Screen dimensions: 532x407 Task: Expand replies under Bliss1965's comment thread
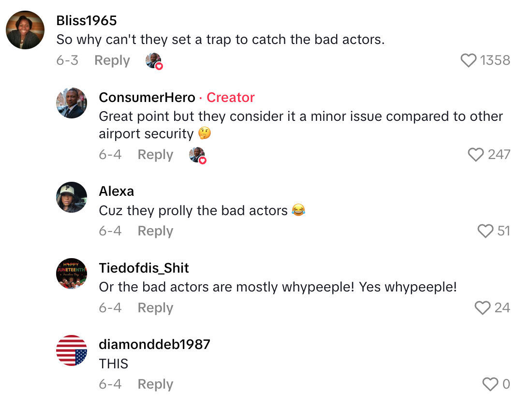tap(154, 60)
